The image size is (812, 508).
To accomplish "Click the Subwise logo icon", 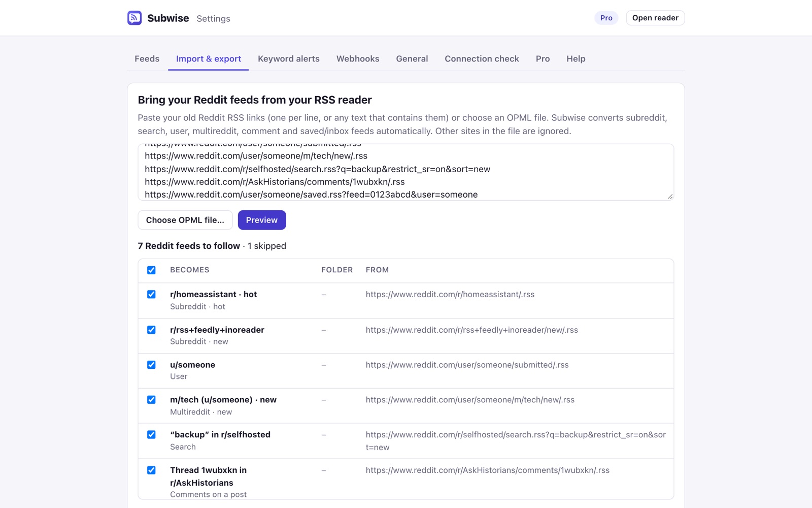I will 134,18.
